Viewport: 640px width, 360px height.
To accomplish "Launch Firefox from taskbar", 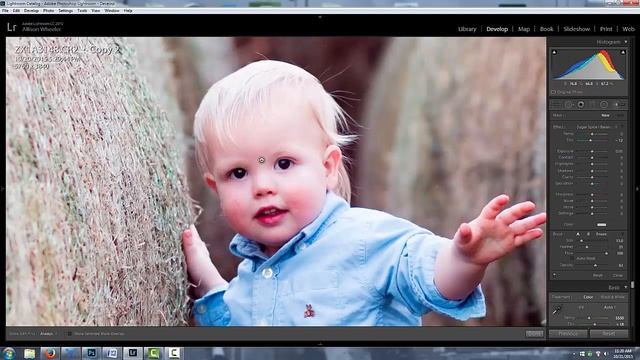I will (50, 353).
